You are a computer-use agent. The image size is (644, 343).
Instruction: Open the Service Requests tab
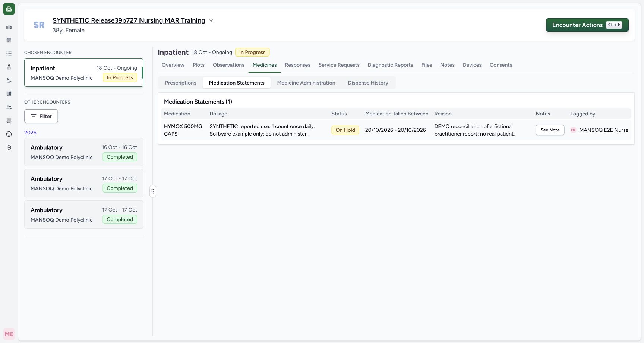click(x=339, y=65)
